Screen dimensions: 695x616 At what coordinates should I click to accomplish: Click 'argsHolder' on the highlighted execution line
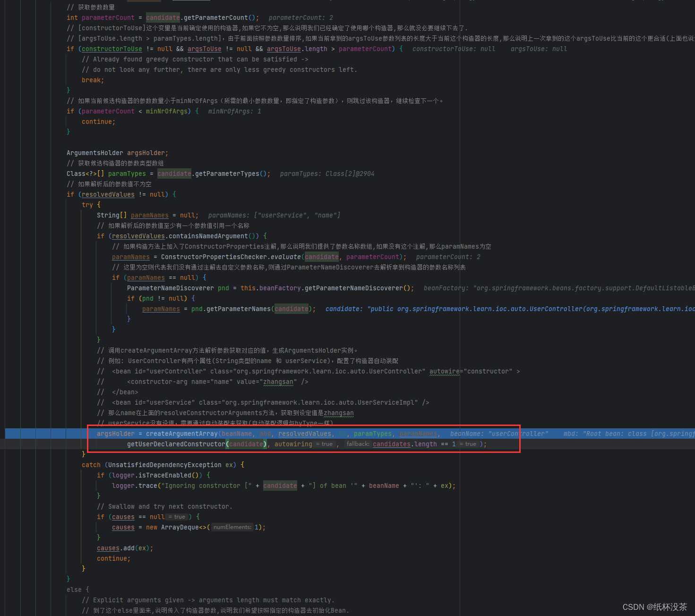coord(116,434)
